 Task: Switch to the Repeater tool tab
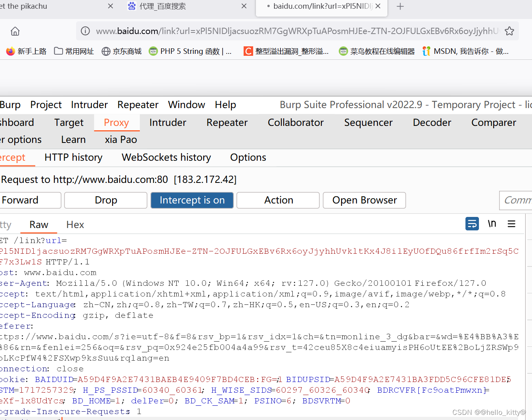227,122
